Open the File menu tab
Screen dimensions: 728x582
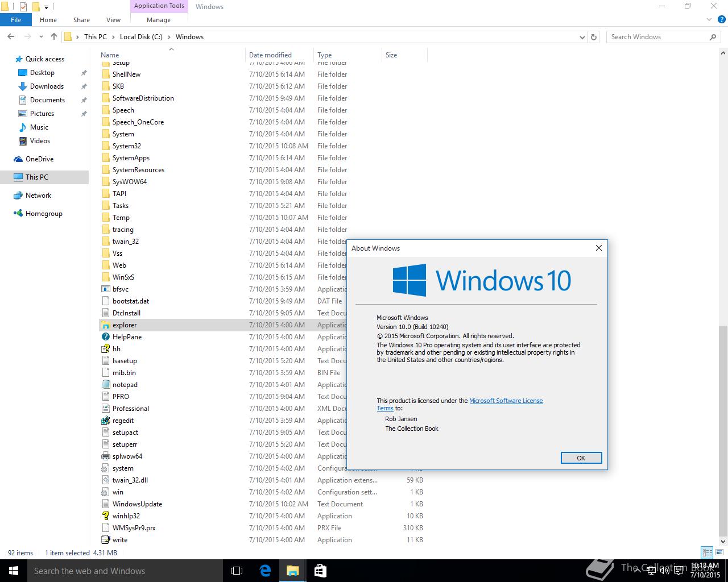16,20
